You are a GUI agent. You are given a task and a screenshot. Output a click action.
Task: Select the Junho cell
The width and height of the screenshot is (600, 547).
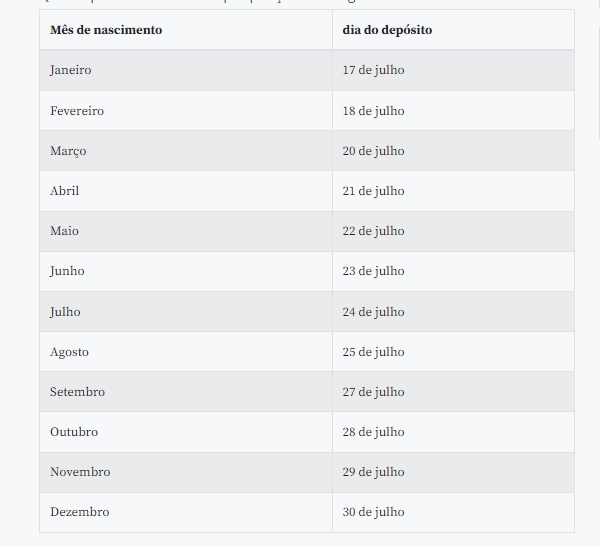pos(68,271)
